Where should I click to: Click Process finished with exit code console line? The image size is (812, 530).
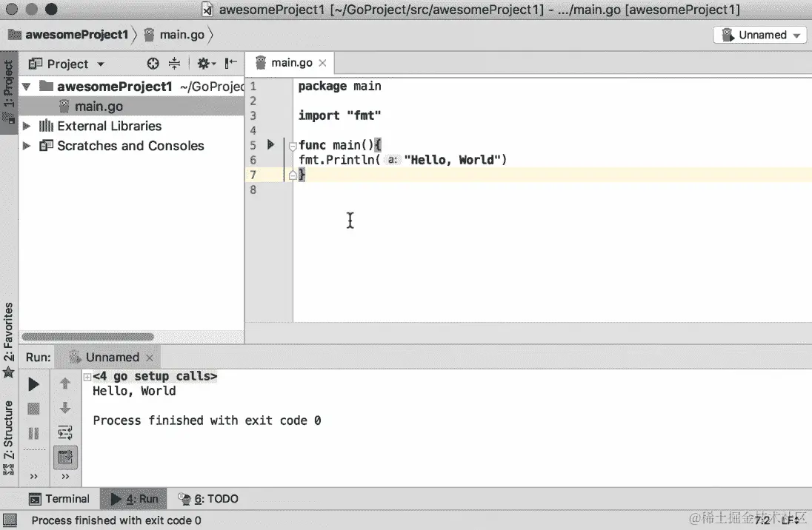[x=207, y=420]
